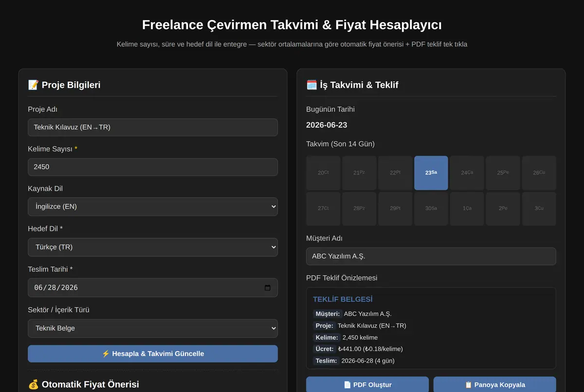Select calendar day 22 Pt
The image size is (584, 392).
click(x=395, y=173)
